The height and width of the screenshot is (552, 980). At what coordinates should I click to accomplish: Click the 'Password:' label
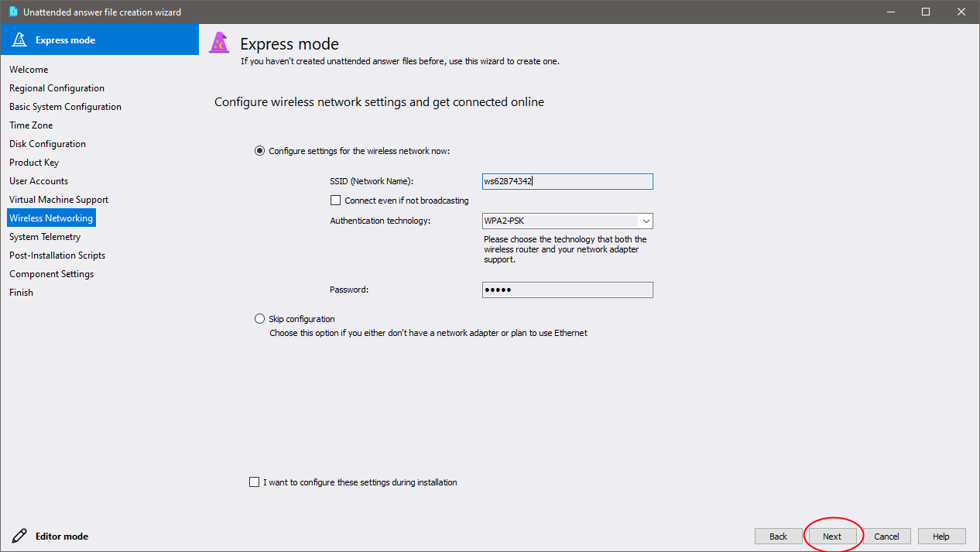click(x=349, y=290)
